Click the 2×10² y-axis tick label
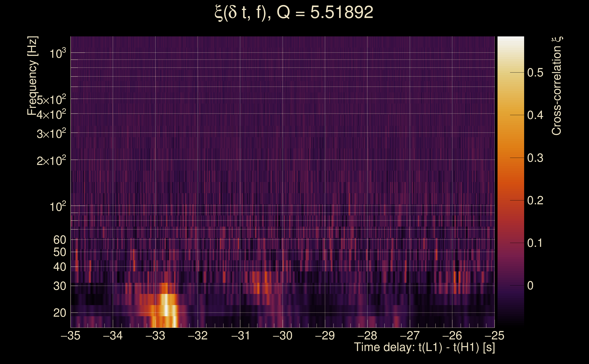The height and width of the screenshot is (364, 589). [51, 161]
